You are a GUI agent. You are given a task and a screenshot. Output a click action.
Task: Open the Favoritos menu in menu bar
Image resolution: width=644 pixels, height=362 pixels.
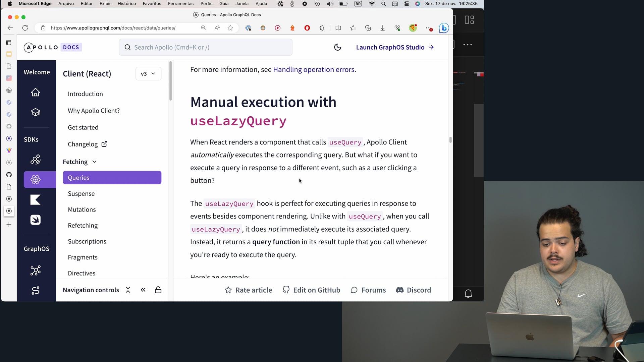152,4
